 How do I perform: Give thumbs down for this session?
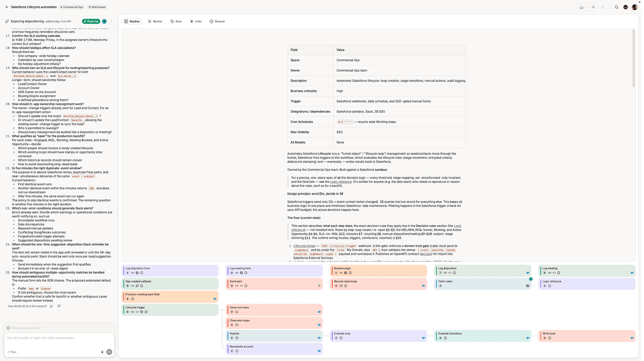(x=59, y=306)
